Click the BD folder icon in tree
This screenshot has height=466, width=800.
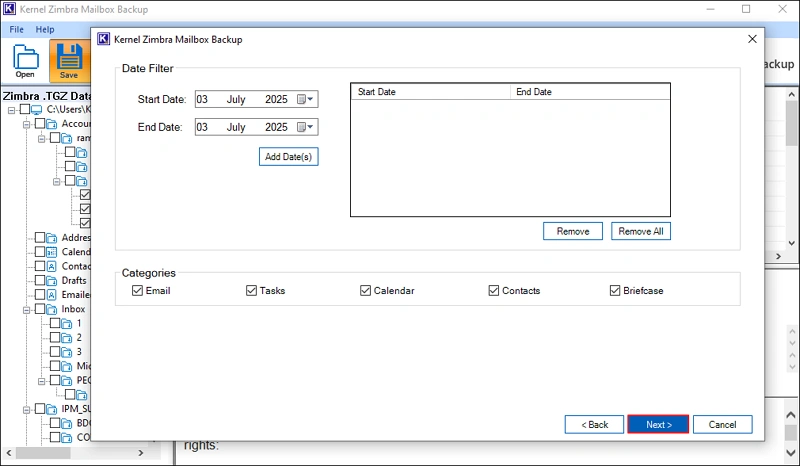pos(67,424)
